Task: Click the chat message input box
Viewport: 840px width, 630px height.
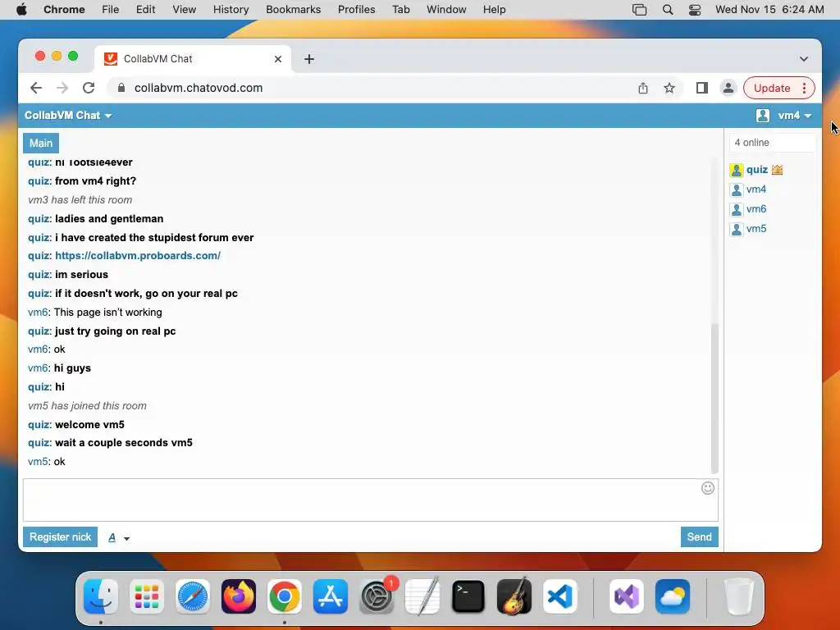Action: pyautogui.click(x=370, y=500)
